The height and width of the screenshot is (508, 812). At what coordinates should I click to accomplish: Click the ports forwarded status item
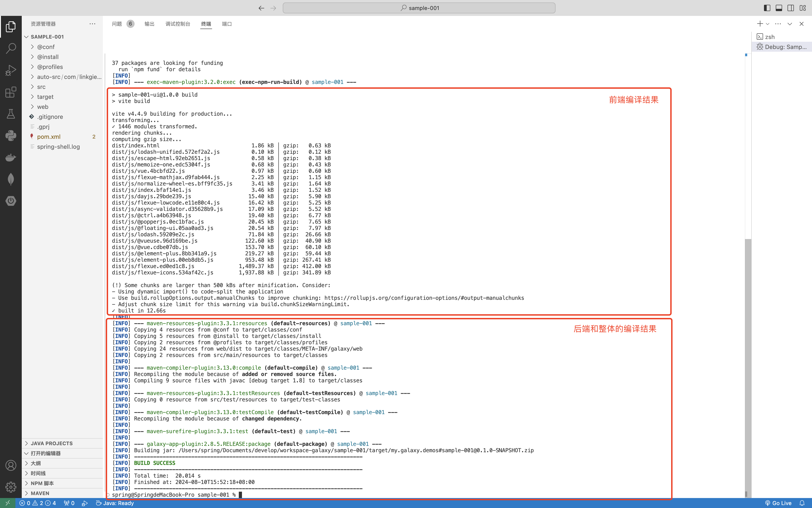coord(69,503)
